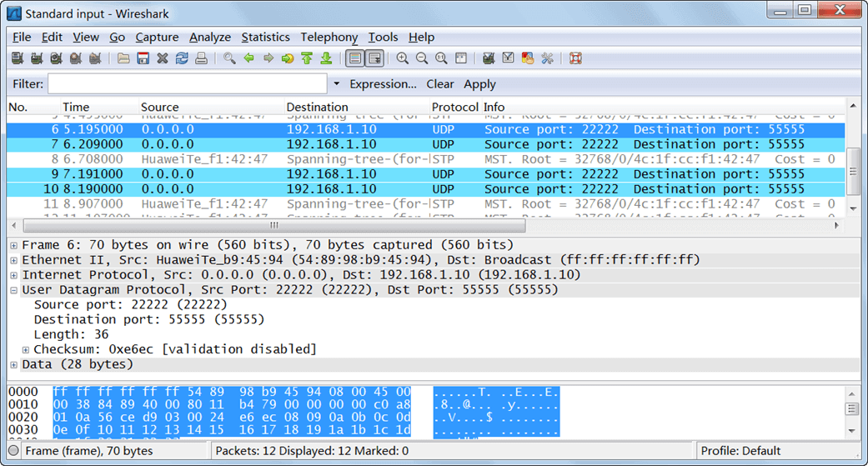Expand the Data (28 bytes) node
868x466 pixels.
click(x=14, y=365)
